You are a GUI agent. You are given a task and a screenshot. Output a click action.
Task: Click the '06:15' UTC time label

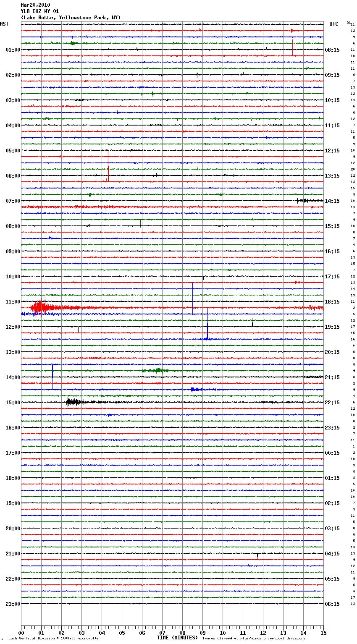[332, 604]
